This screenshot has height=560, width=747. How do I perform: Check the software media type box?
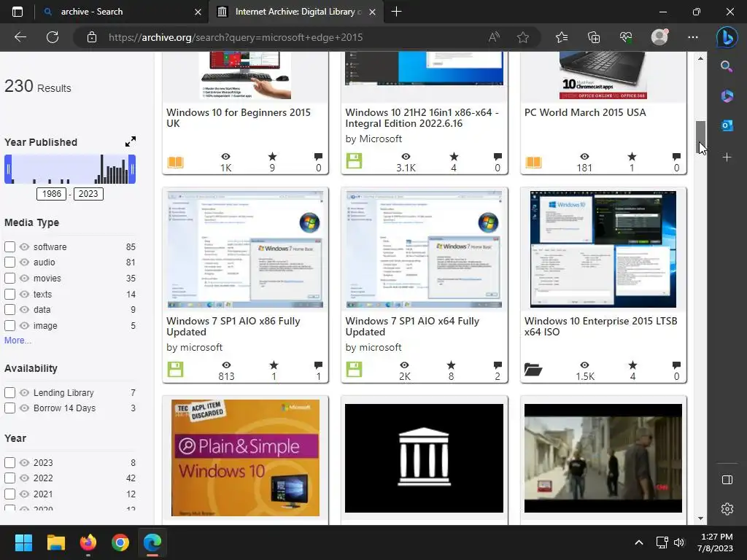10,246
